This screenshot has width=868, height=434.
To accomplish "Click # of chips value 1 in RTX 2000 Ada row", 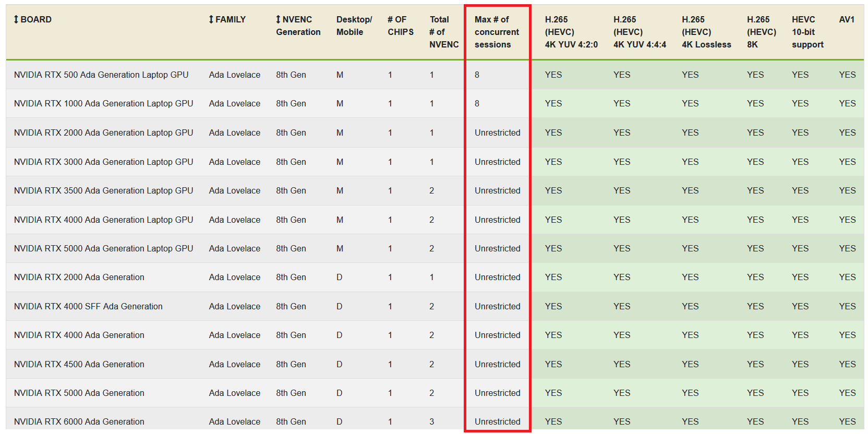I will click(390, 277).
